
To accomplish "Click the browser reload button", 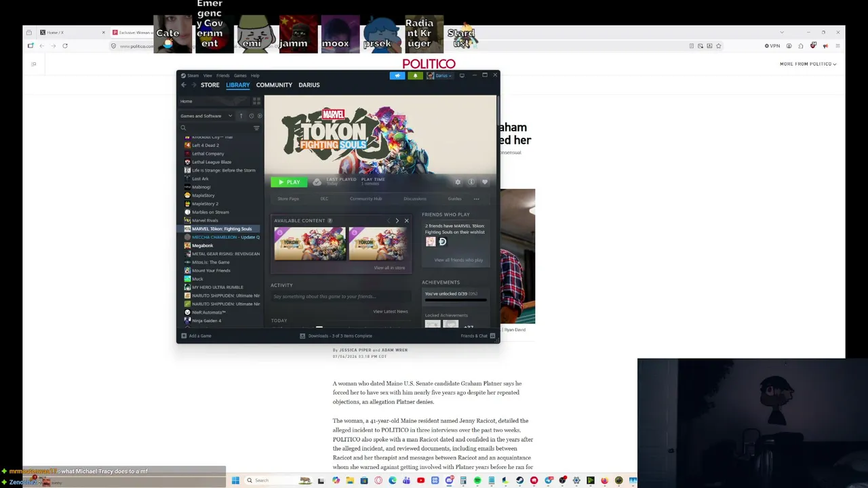I will click(65, 46).
